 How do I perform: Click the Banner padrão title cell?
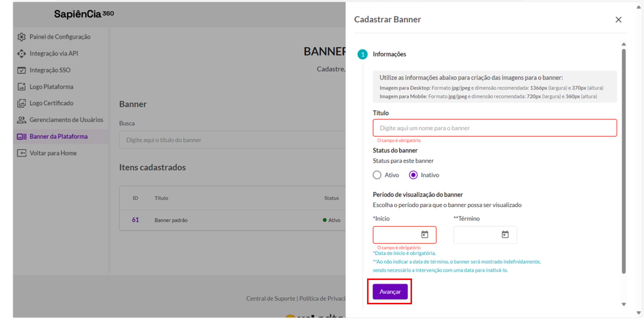pyautogui.click(x=171, y=220)
